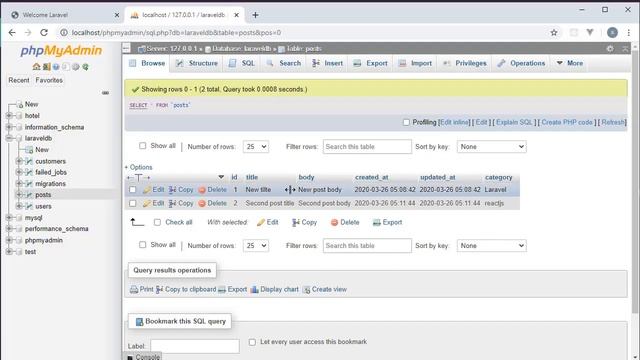Open the upper Sort by key dropdown
The width and height of the screenshot is (640, 360).
point(492,147)
